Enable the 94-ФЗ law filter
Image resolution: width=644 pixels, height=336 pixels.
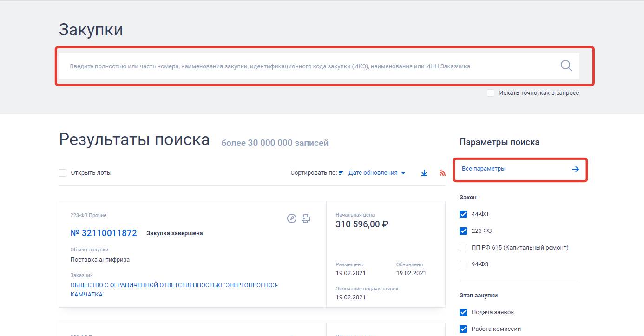click(463, 264)
